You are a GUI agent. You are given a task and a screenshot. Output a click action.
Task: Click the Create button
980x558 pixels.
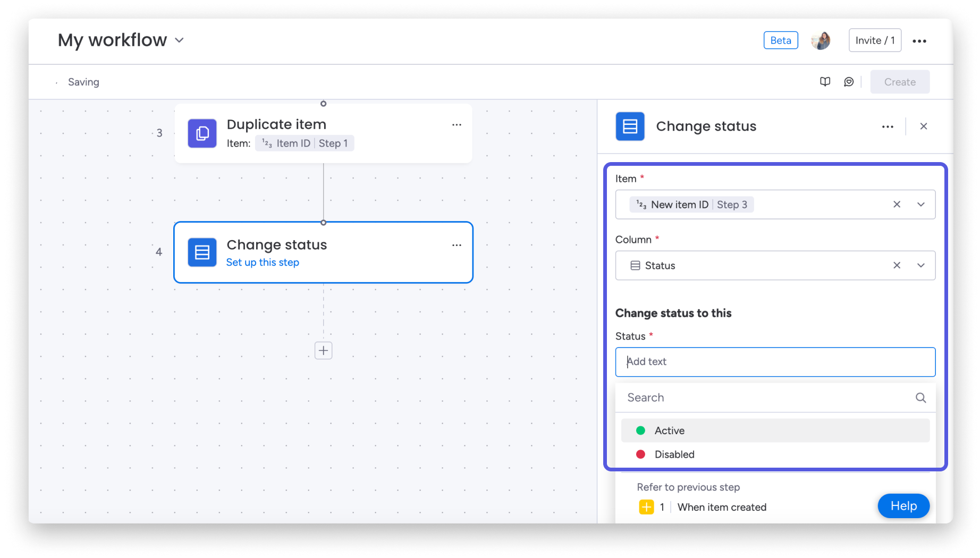coord(900,82)
